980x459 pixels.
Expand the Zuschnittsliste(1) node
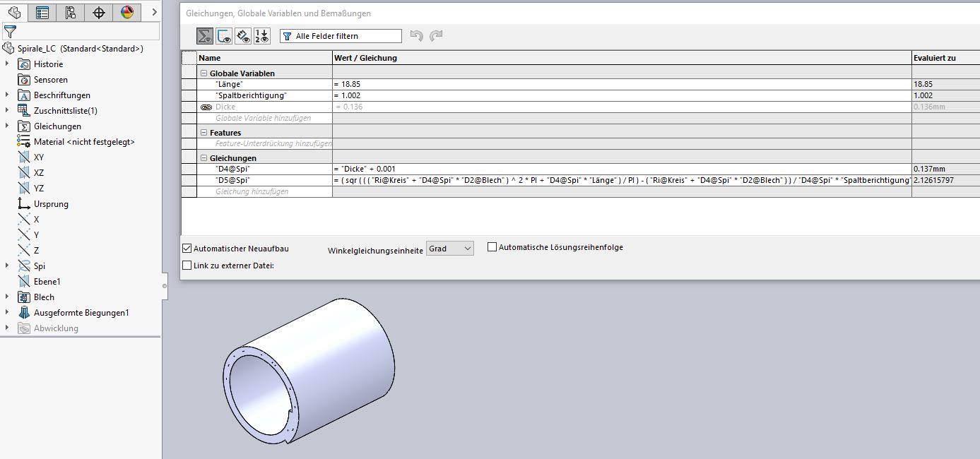[7, 111]
